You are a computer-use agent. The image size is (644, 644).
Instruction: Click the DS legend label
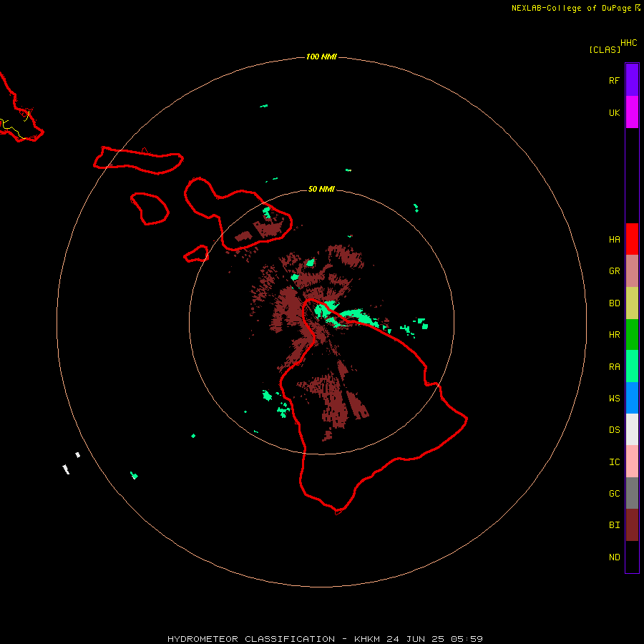pos(614,430)
